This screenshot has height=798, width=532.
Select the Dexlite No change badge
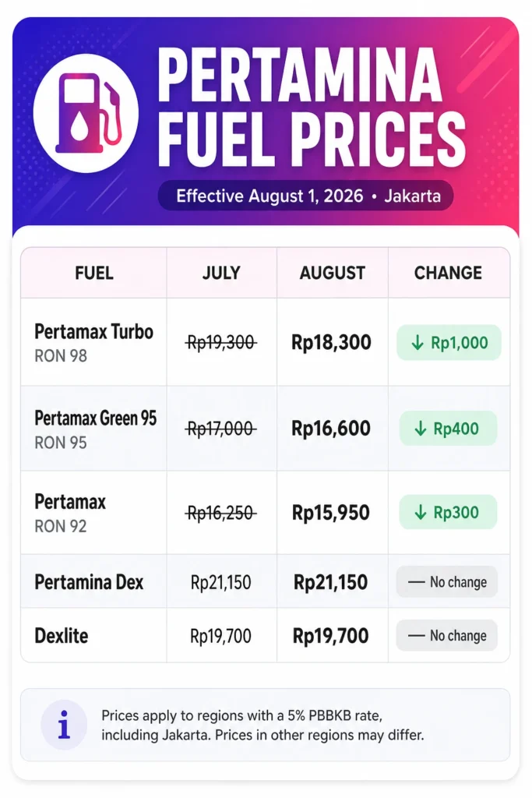tap(447, 635)
